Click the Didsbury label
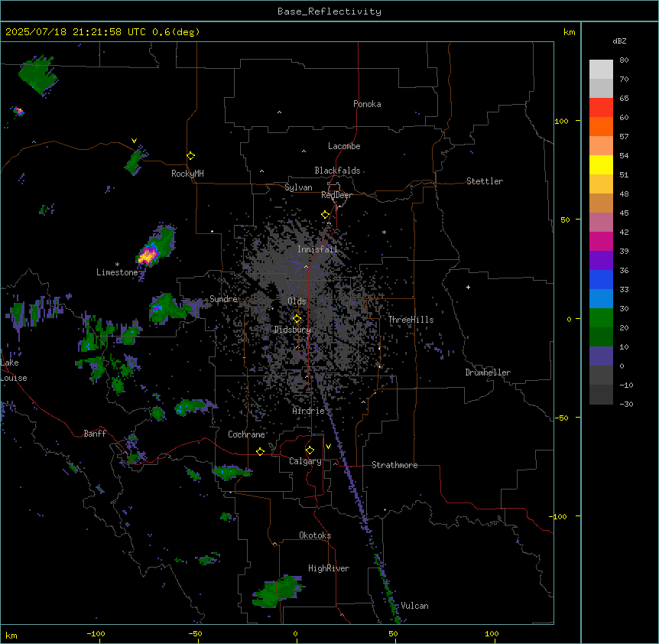The width and height of the screenshot is (659, 644). coord(293,330)
